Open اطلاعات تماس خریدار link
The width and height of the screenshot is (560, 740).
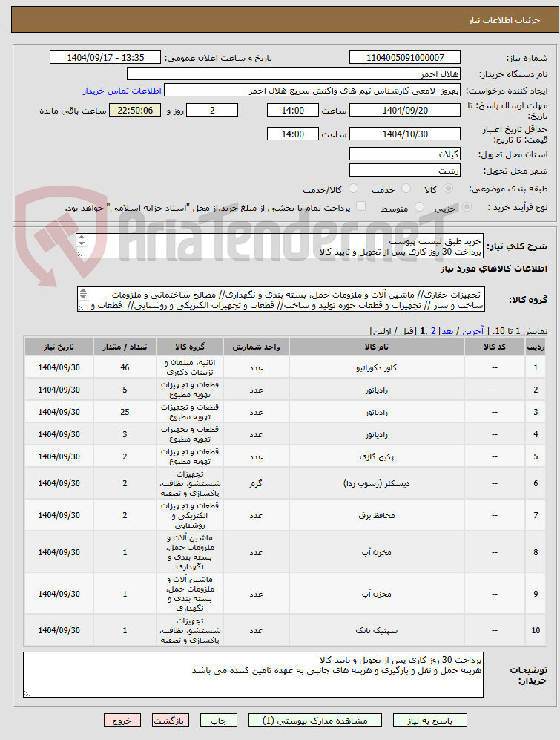(x=122, y=91)
